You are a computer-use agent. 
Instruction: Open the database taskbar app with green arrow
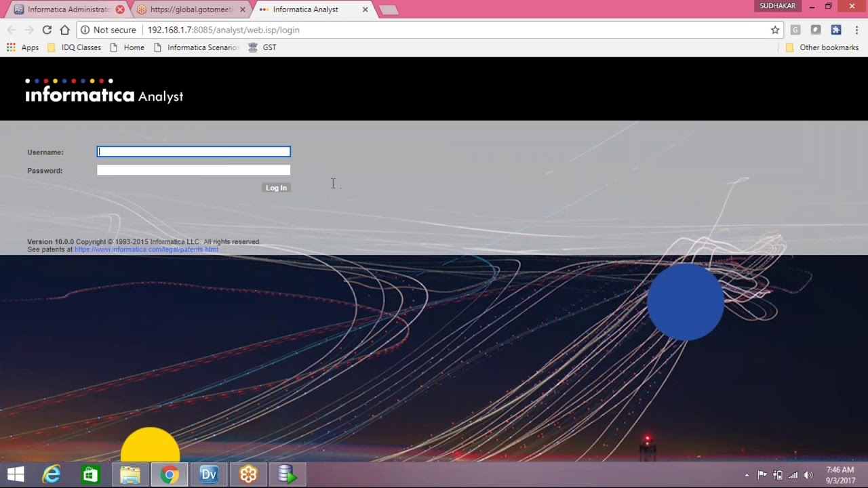pyautogui.click(x=288, y=474)
